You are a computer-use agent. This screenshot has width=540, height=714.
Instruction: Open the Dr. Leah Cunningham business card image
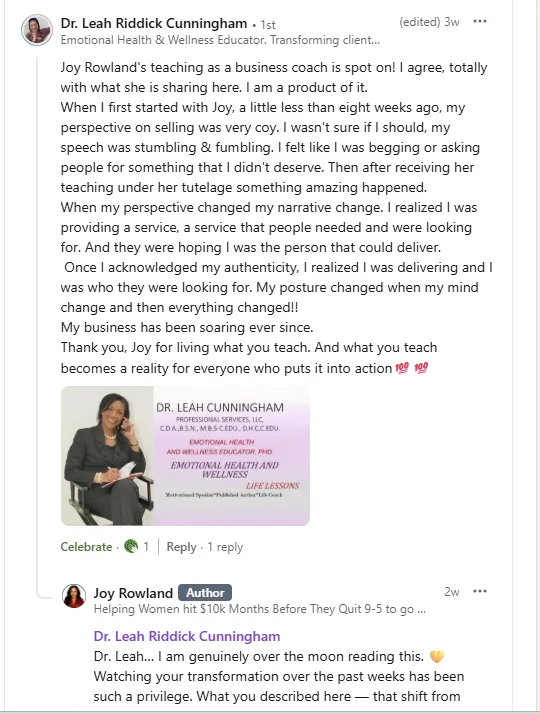tap(185, 456)
